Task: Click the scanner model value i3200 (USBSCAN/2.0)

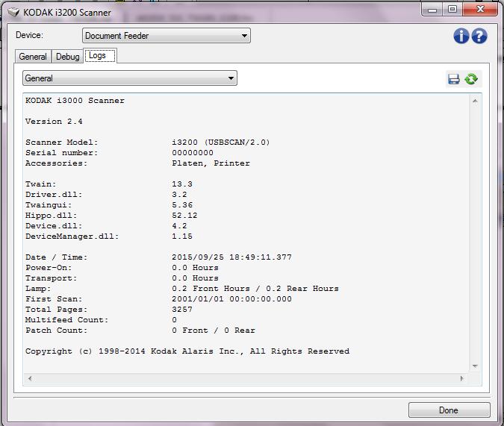Action: click(x=221, y=142)
